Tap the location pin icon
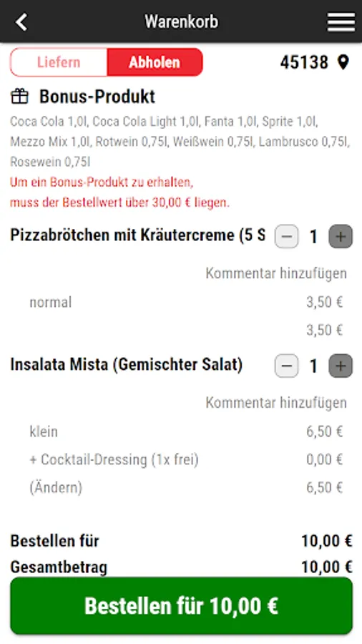The width and height of the screenshot is (362, 644). tap(343, 62)
